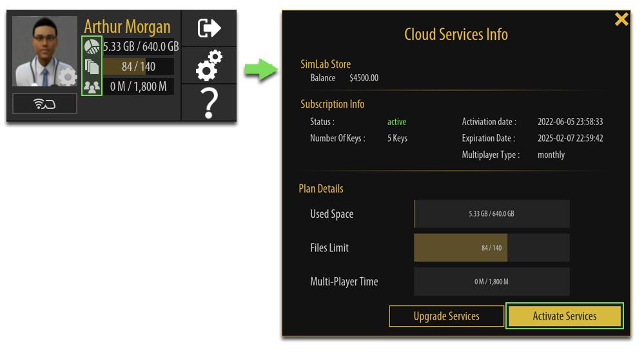
Task: Open help via the question mark icon
Action: click(x=209, y=103)
